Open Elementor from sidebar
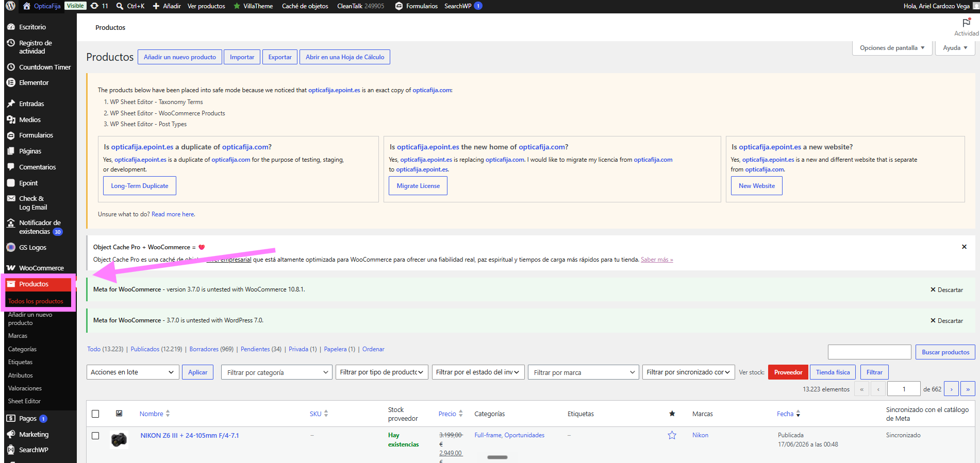This screenshot has width=980, height=463. coord(34,82)
